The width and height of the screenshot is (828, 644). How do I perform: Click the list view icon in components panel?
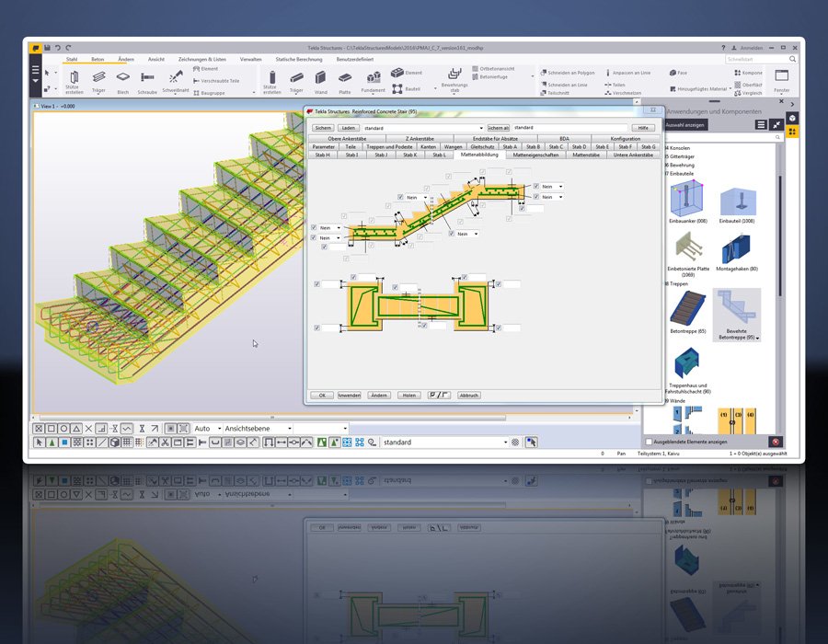(x=761, y=124)
